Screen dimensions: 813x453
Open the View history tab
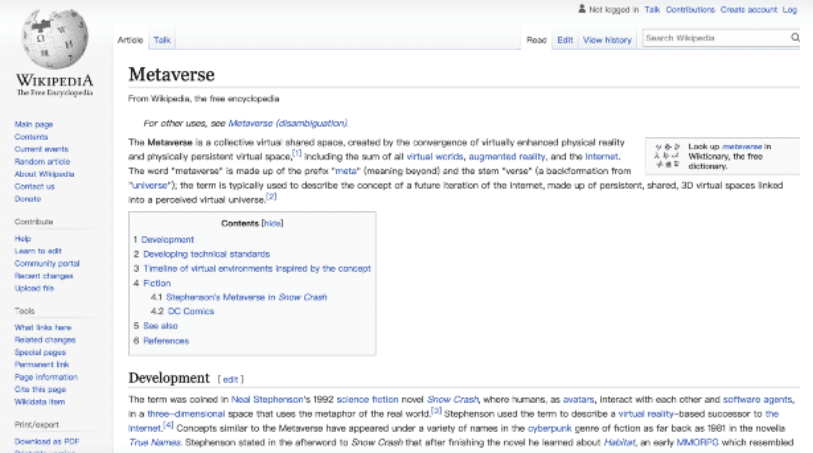[607, 40]
